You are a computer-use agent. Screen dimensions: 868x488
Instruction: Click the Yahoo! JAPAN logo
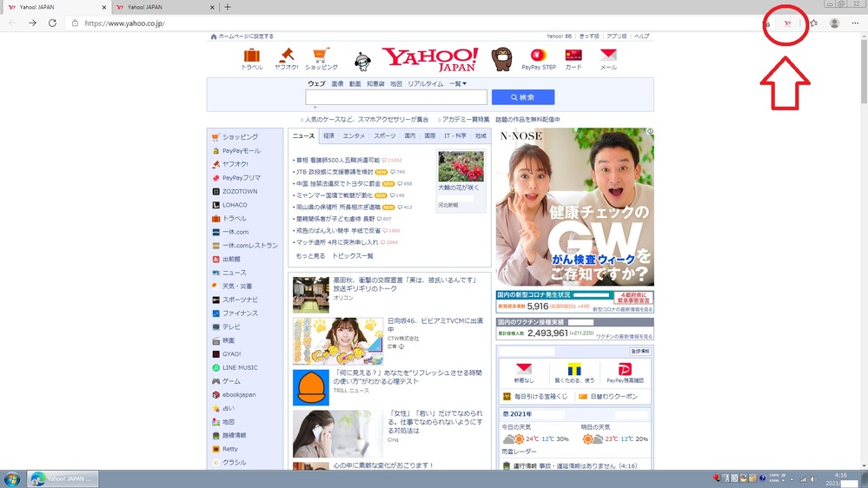tap(430, 59)
